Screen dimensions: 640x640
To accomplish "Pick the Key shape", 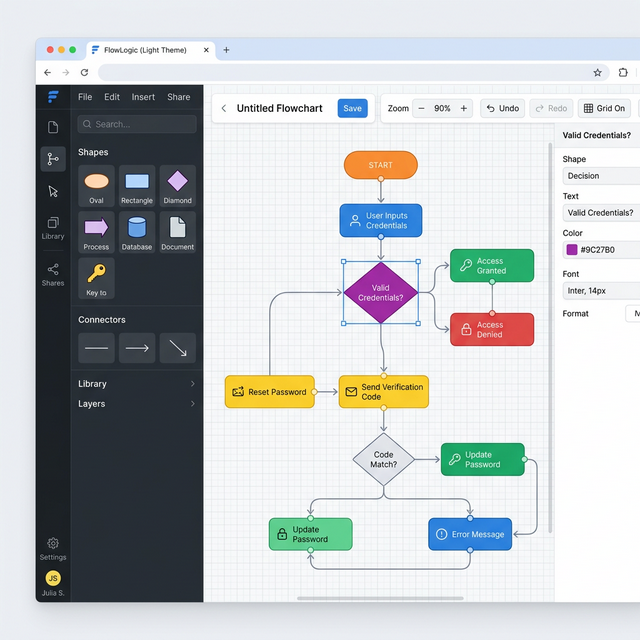I will (x=96, y=278).
